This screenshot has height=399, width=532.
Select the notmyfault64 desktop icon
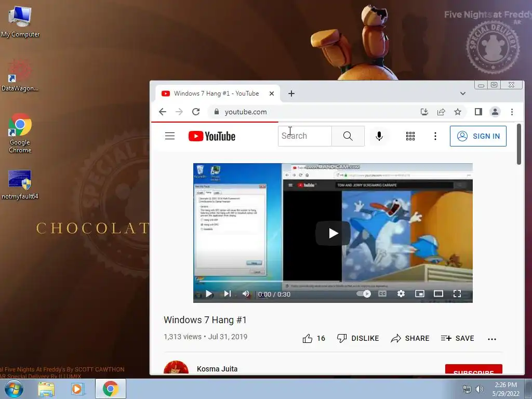(20, 184)
